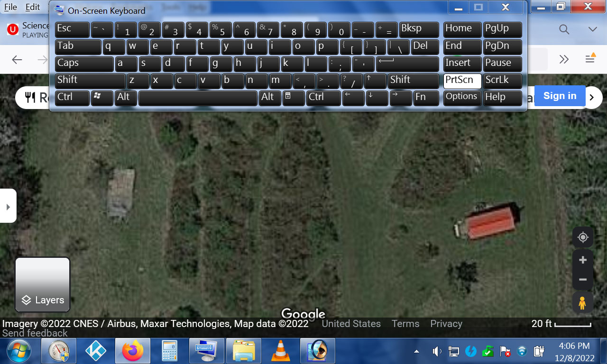Open Firefox from the taskbar

point(132,351)
